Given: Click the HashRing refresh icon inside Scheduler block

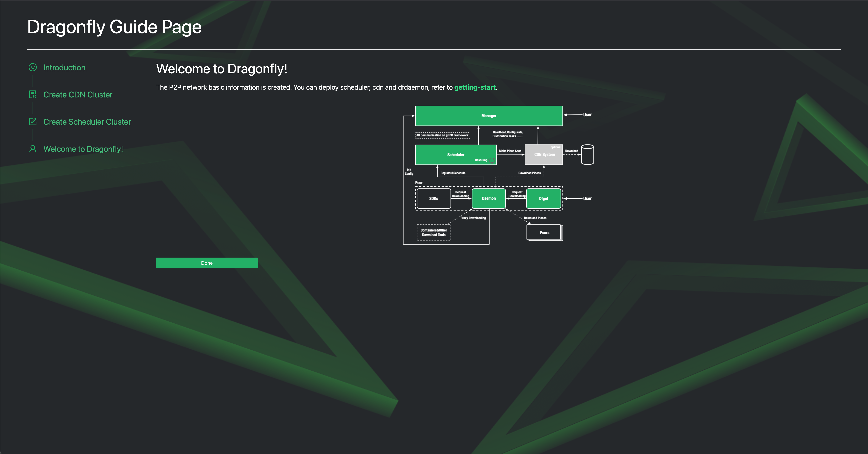Looking at the screenshot, I should pyautogui.click(x=492, y=161).
